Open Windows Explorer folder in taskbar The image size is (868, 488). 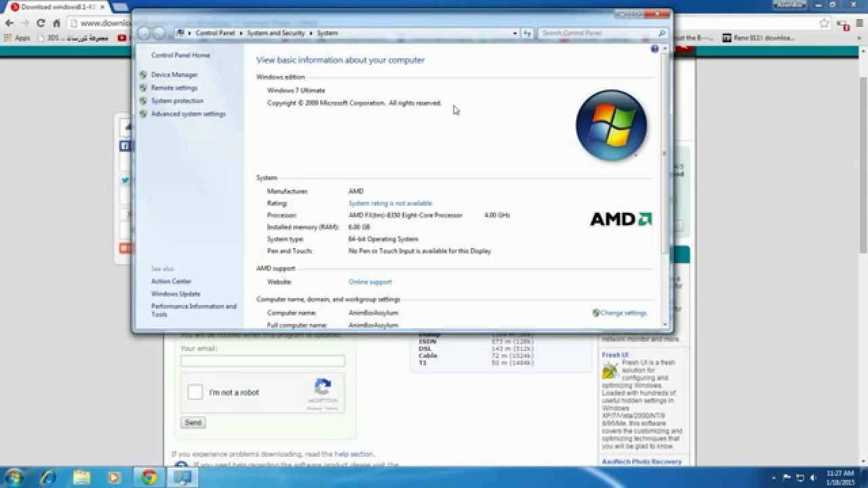[81, 477]
